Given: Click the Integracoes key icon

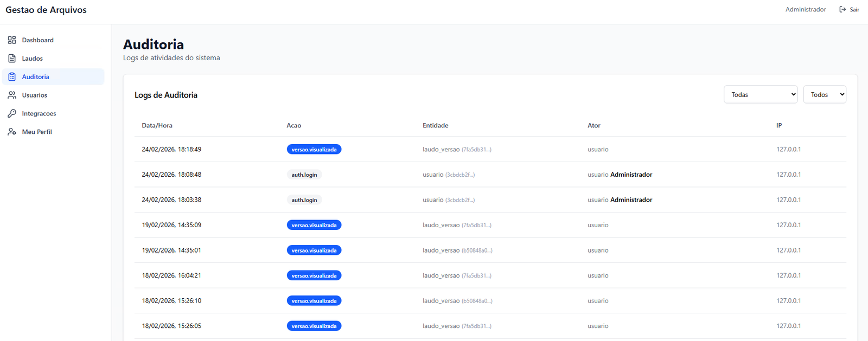Looking at the screenshot, I should click(12, 114).
